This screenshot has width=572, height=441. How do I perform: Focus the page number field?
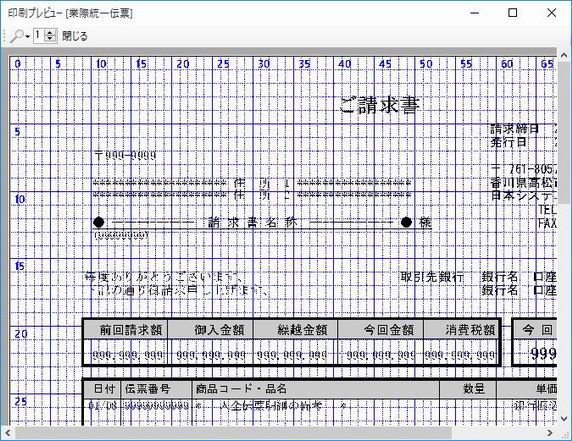39,36
